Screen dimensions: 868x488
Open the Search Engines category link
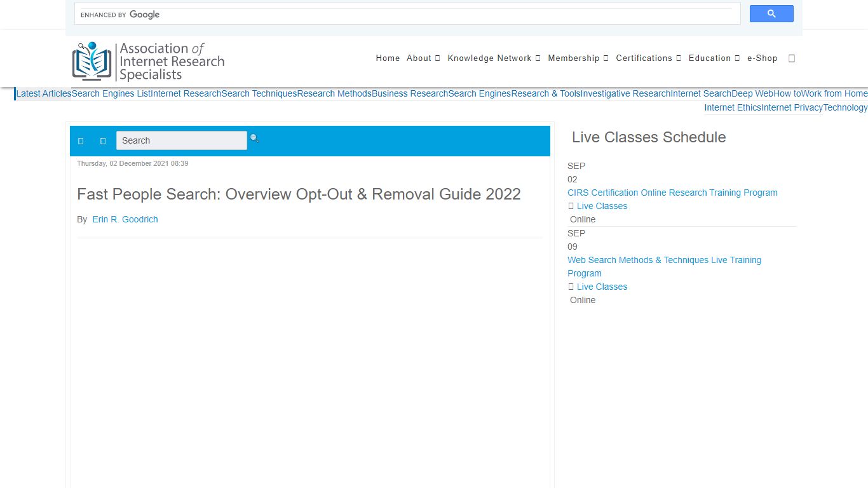pos(480,93)
